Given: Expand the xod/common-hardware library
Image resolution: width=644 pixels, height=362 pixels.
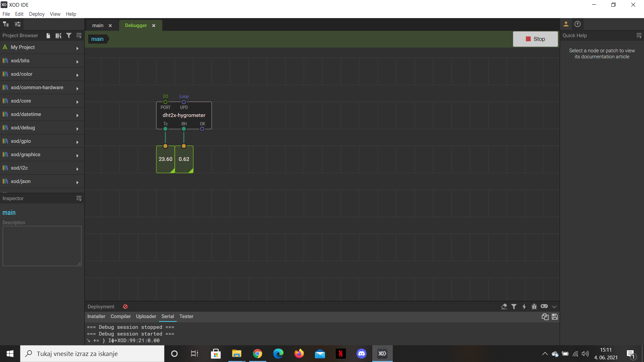Looking at the screenshot, I should click(x=77, y=88).
